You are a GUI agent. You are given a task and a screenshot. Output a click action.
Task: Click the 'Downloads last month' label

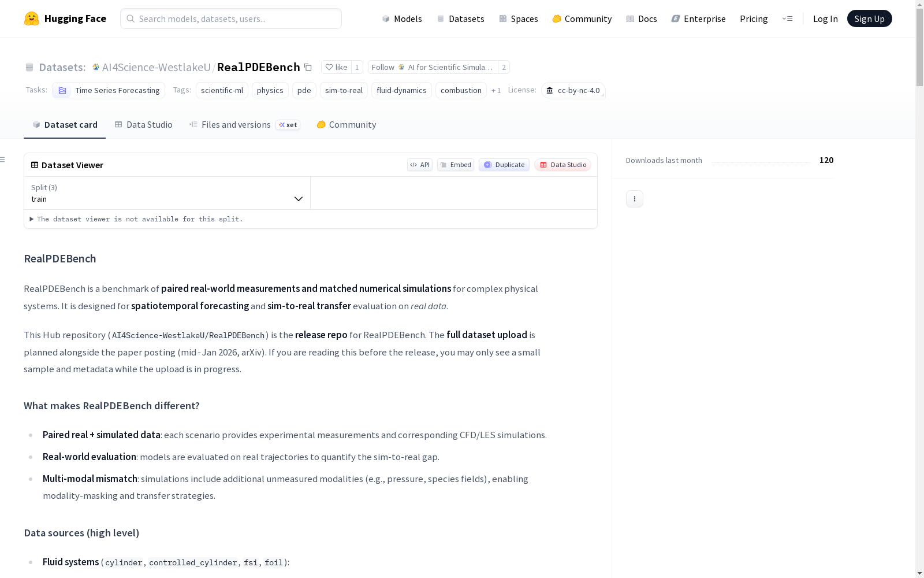point(664,160)
